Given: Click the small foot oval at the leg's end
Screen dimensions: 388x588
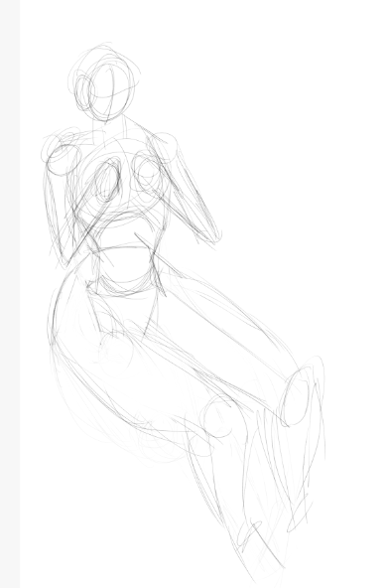Looking at the screenshot, I should [249, 534].
